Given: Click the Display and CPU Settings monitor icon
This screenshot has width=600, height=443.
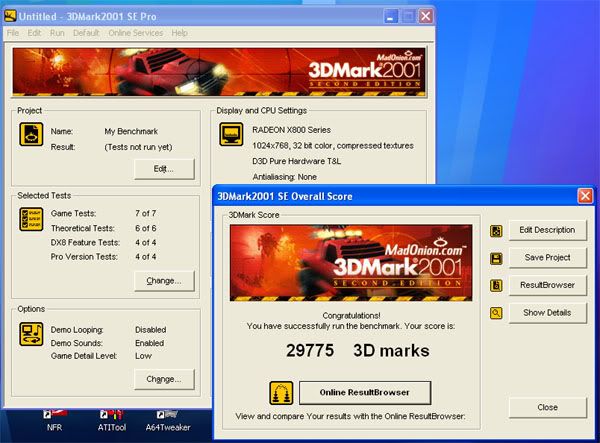Looking at the screenshot, I should [x=231, y=134].
